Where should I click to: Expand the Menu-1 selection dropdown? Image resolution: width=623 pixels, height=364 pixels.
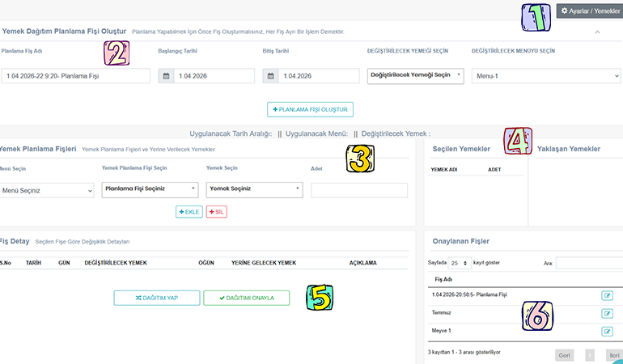545,76
